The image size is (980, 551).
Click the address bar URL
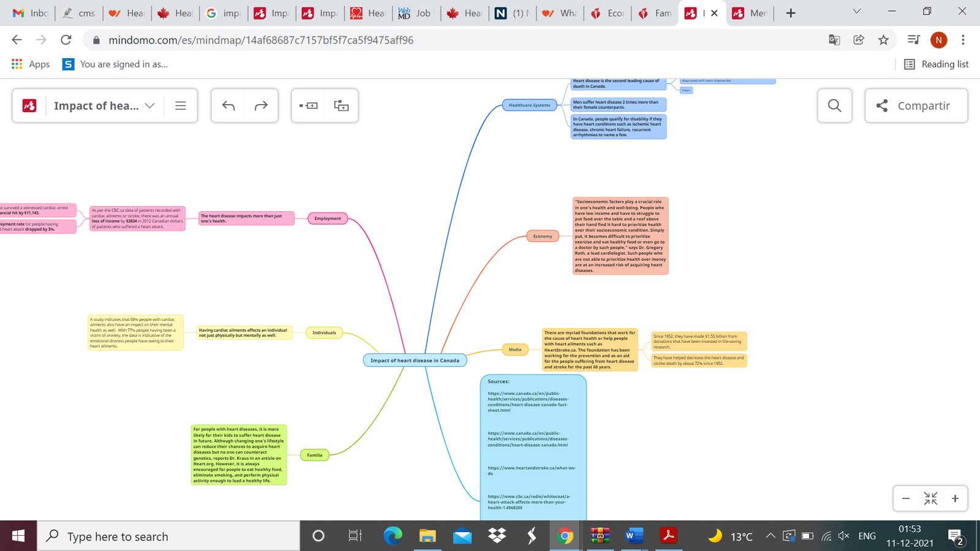261,40
